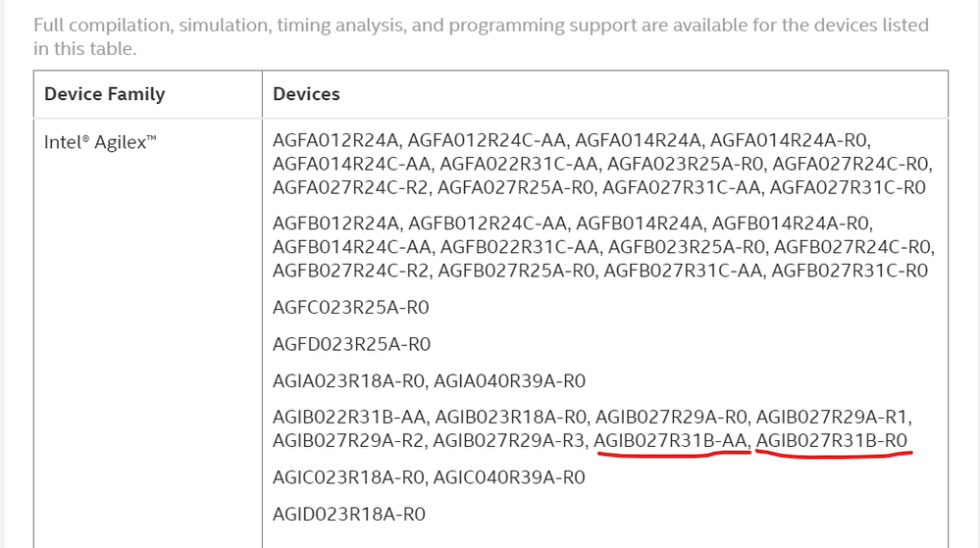
Task: Pick the AGIB022R31B-AA device name
Action: pos(349,418)
